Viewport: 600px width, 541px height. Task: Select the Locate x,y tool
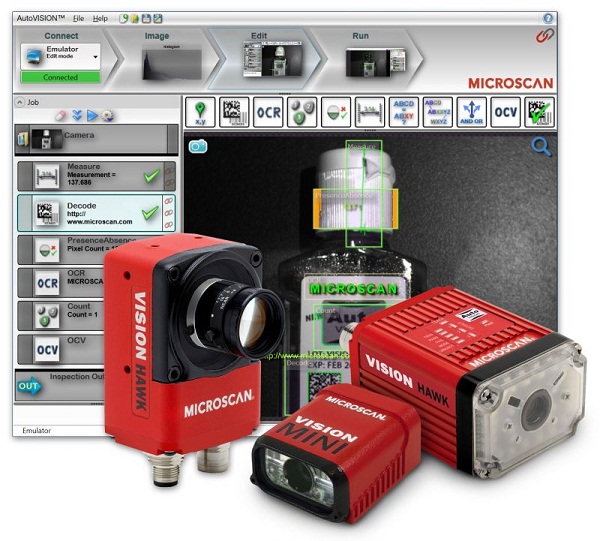point(200,112)
